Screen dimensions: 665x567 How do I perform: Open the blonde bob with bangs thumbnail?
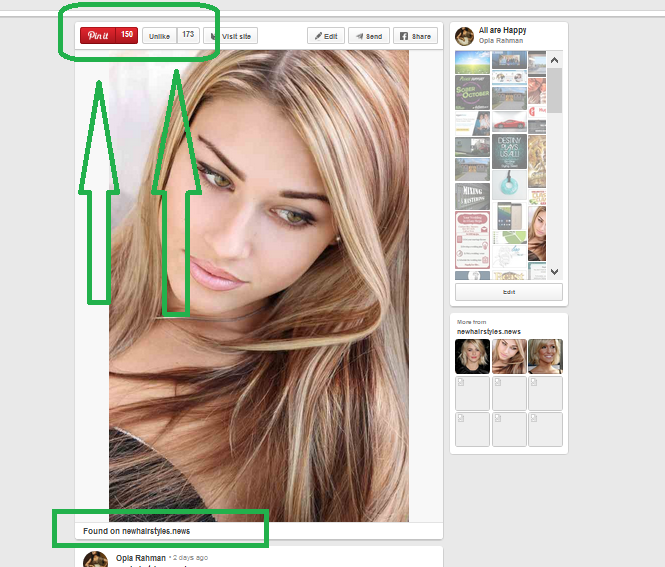pyautogui.click(x=545, y=356)
